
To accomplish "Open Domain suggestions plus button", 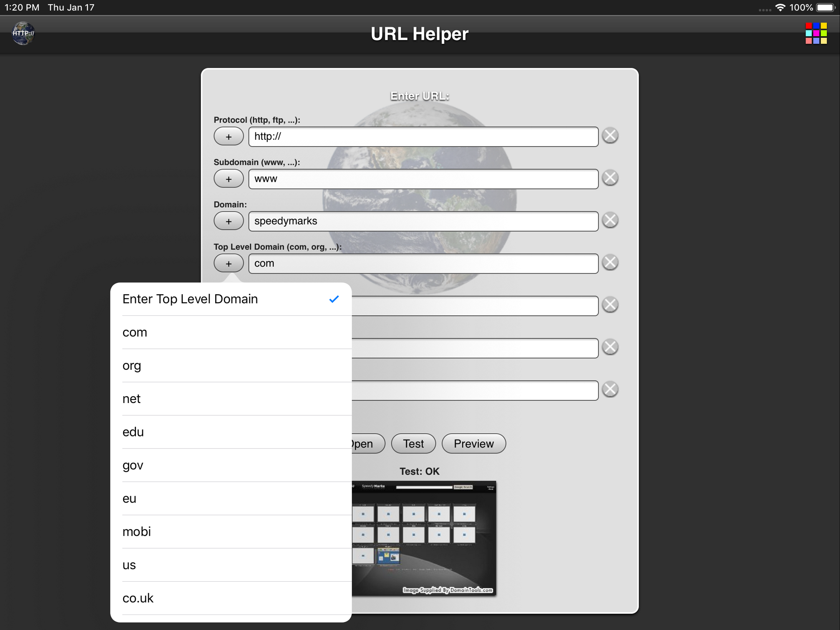I will pos(228,221).
